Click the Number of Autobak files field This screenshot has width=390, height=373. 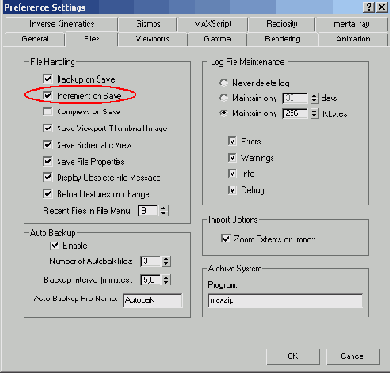coord(151,261)
